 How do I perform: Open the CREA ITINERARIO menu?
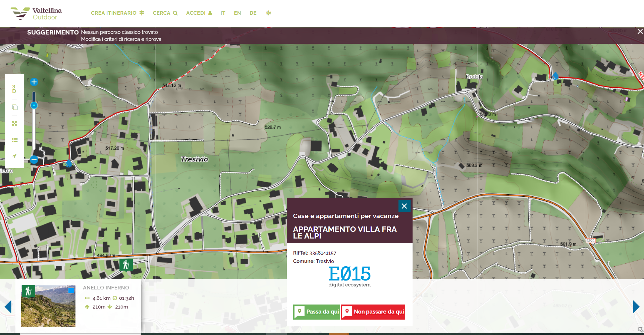coord(117,13)
